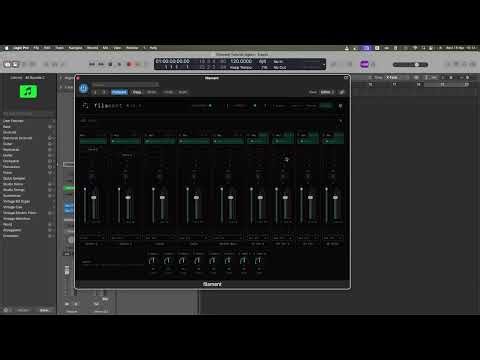Click the Filament logo icon
Image resolution: width=480 pixels, height=360 pixels.
[85, 106]
